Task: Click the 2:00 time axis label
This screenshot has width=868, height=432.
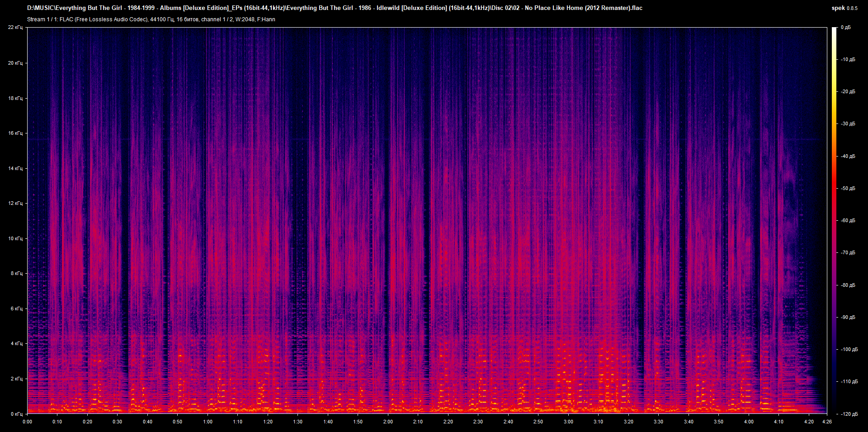Action: click(x=388, y=422)
